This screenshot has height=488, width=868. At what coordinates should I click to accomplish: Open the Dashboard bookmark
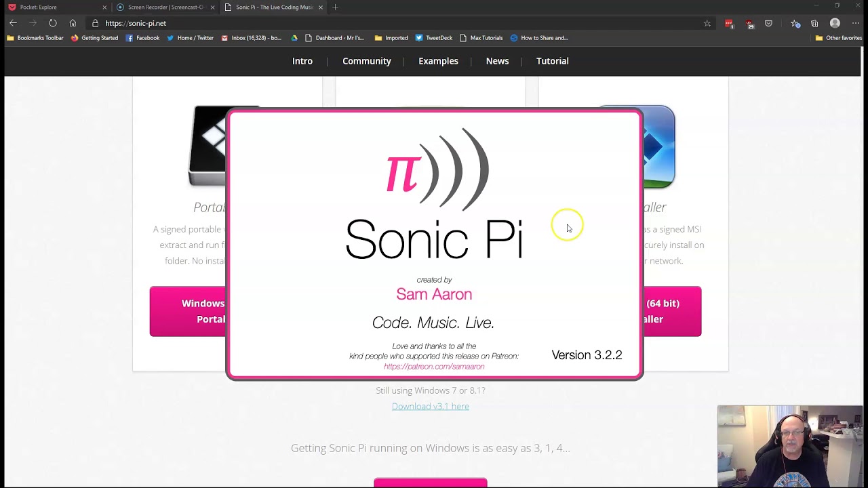tap(336, 38)
